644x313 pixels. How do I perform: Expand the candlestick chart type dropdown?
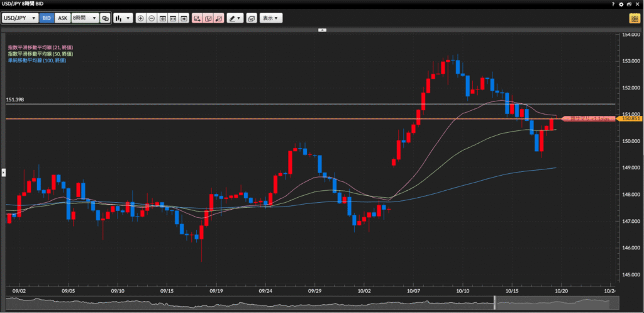click(x=122, y=18)
